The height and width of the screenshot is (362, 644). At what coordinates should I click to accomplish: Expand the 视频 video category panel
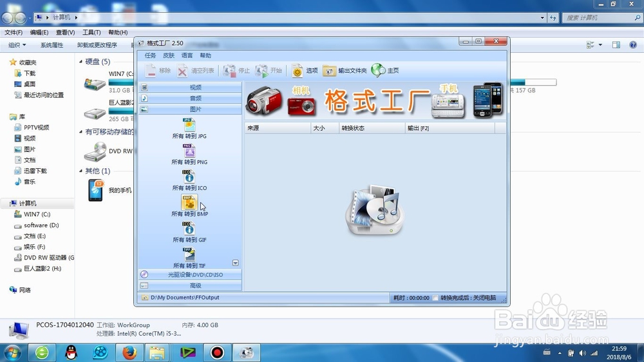pyautogui.click(x=190, y=87)
